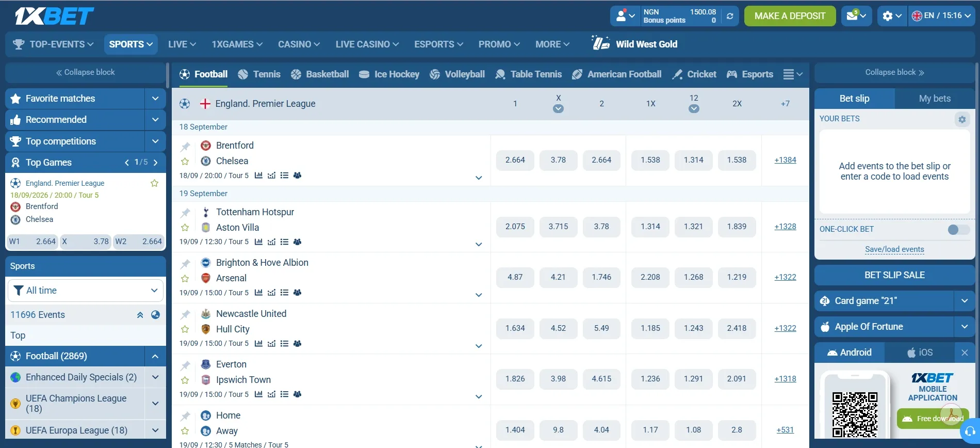Viewport: 980px width, 448px height.
Task: Open the All time filter dropdown
Action: [x=86, y=291]
